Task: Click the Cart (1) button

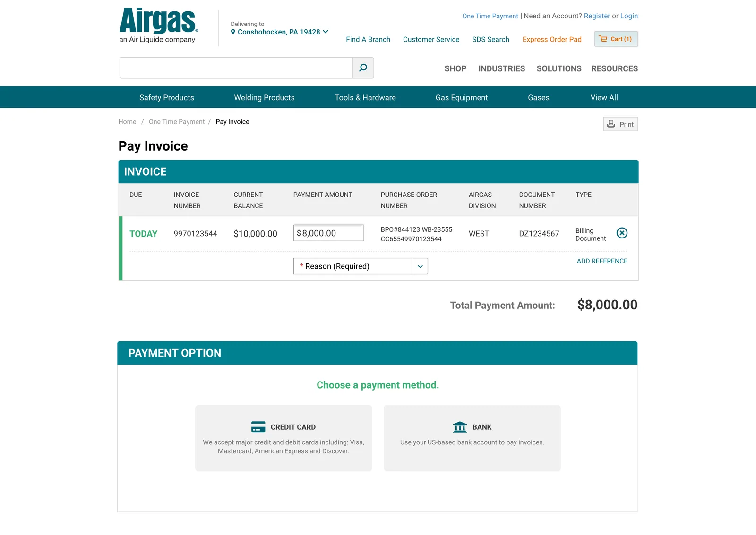Action: 616,39
